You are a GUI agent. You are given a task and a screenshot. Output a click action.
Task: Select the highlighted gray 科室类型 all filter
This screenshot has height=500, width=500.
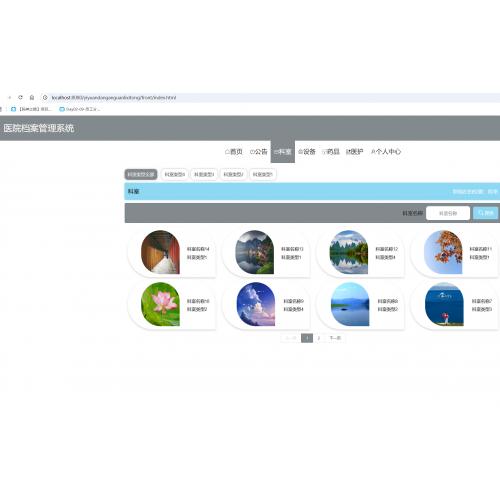(x=141, y=174)
